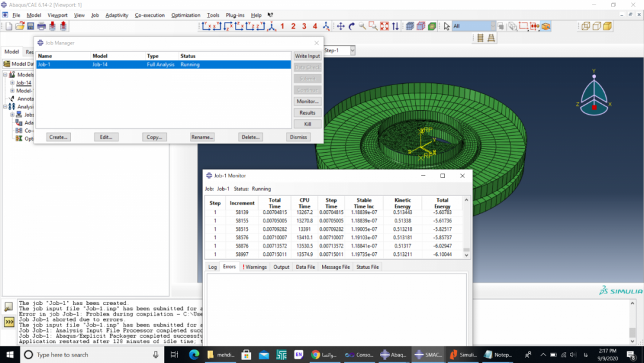The width and height of the screenshot is (644, 363).
Task: Click the ladder-shaped icon under toolbar
Action: pyautogui.click(x=480, y=38)
